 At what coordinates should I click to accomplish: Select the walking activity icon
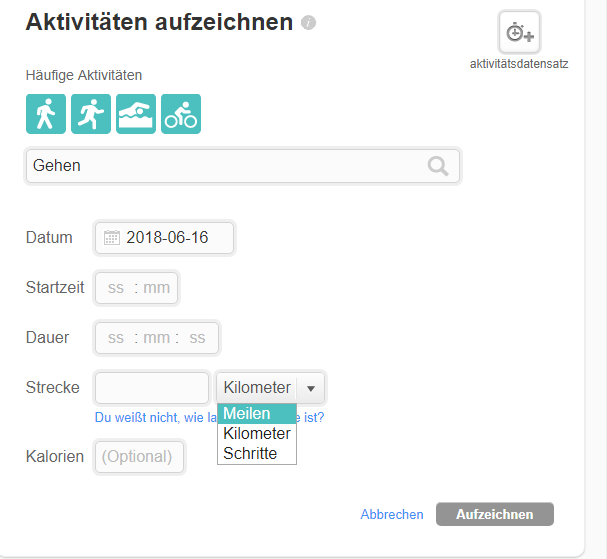coord(46,114)
